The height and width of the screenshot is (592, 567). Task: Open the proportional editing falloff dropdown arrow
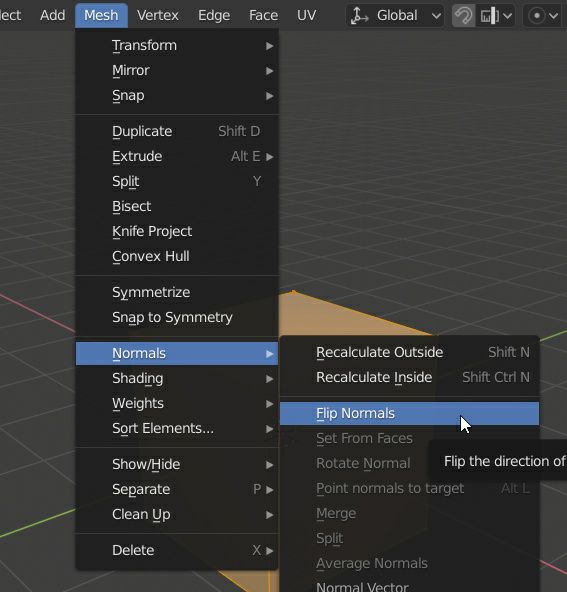pyautogui.click(x=554, y=16)
